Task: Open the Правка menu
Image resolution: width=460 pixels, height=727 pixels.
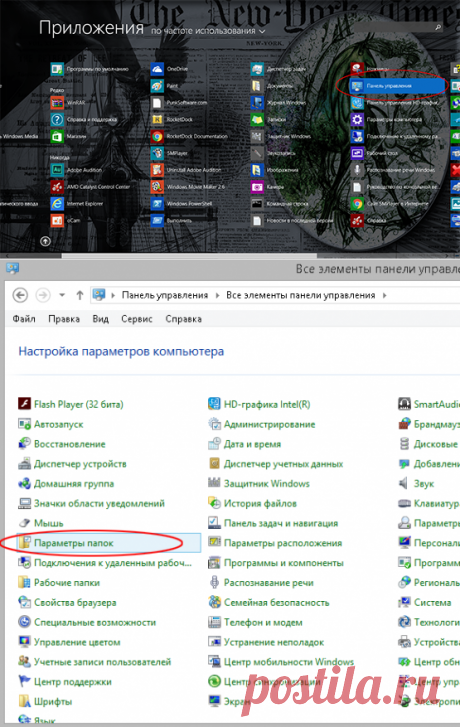Action: [x=64, y=319]
